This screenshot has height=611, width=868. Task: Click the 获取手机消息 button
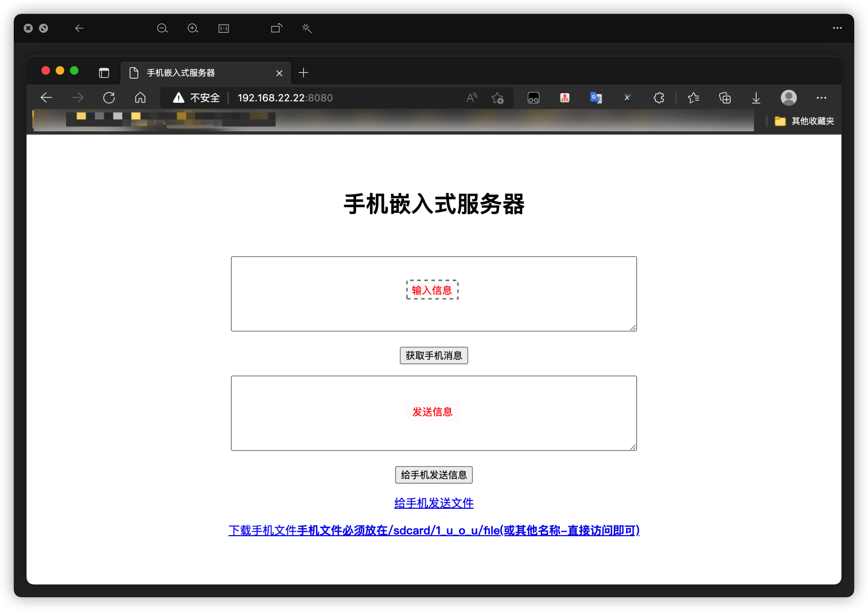point(434,355)
